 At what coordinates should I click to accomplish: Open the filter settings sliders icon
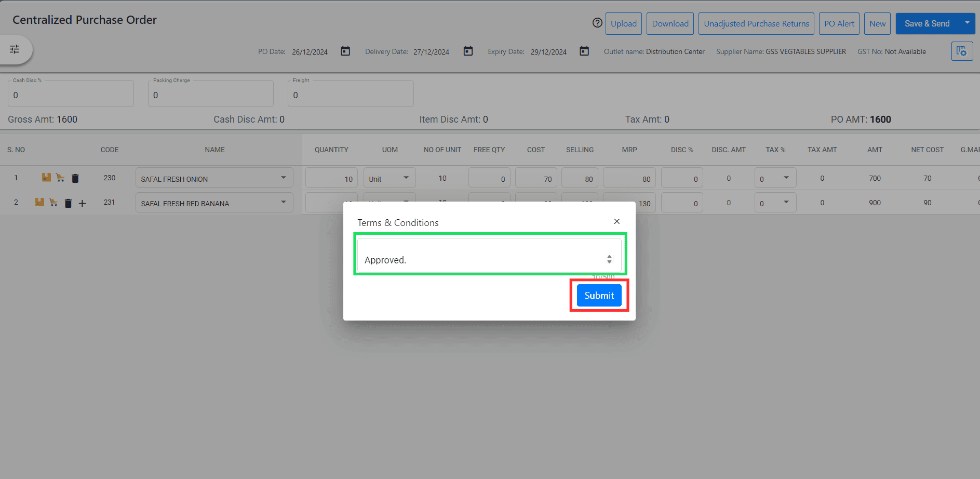[15, 49]
